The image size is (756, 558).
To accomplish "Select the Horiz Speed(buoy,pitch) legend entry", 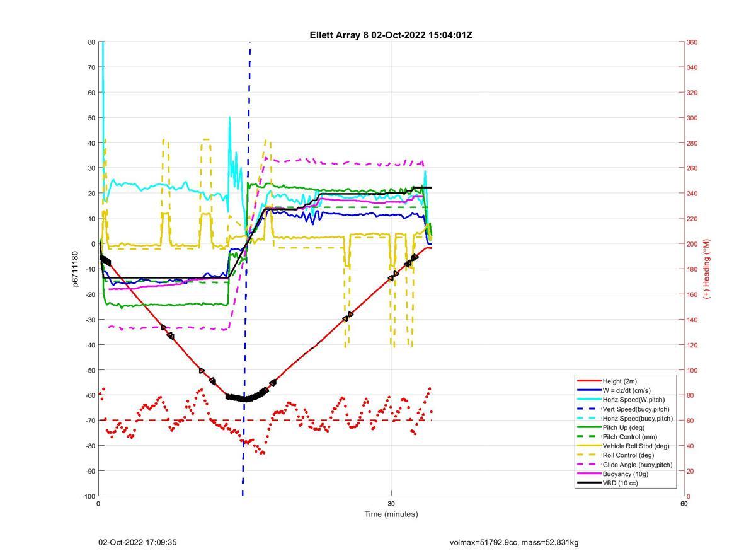I will (625, 418).
